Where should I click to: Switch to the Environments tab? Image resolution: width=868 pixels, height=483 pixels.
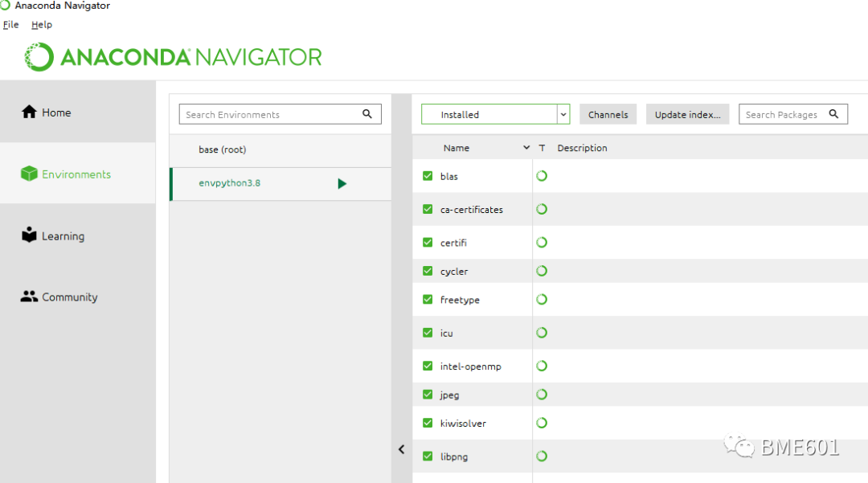(x=77, y=174)
